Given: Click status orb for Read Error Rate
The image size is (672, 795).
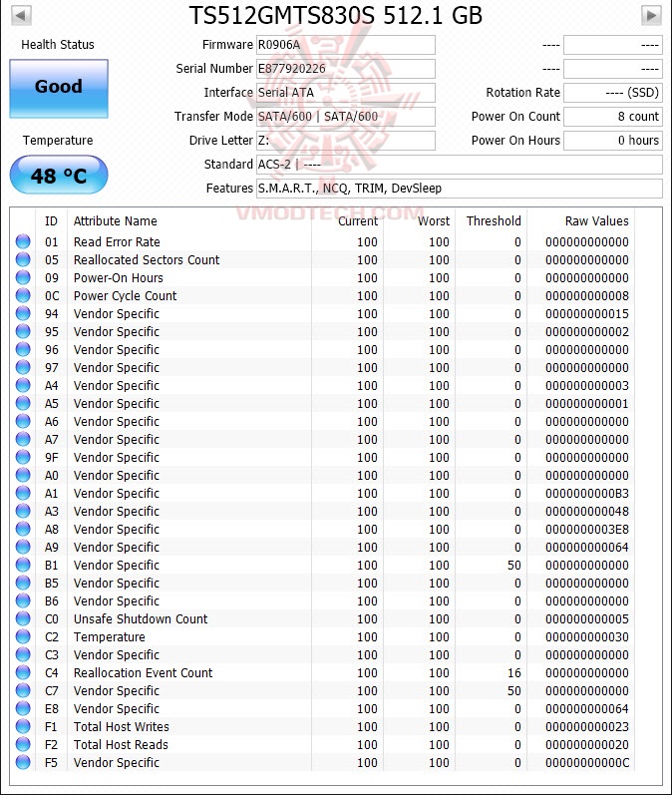Looking at the screenshot, I should click(x=23, y=241).
